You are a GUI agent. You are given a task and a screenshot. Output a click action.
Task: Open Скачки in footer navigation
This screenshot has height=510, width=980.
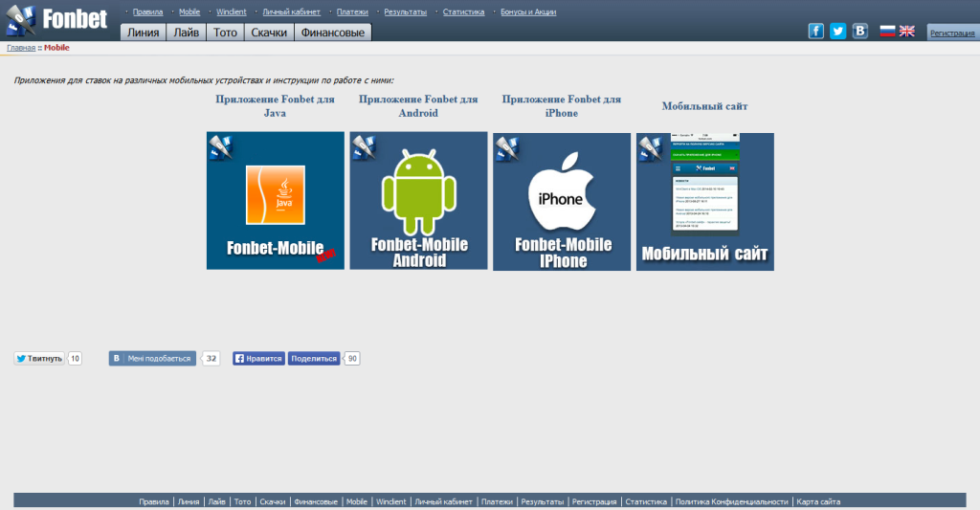273,502
